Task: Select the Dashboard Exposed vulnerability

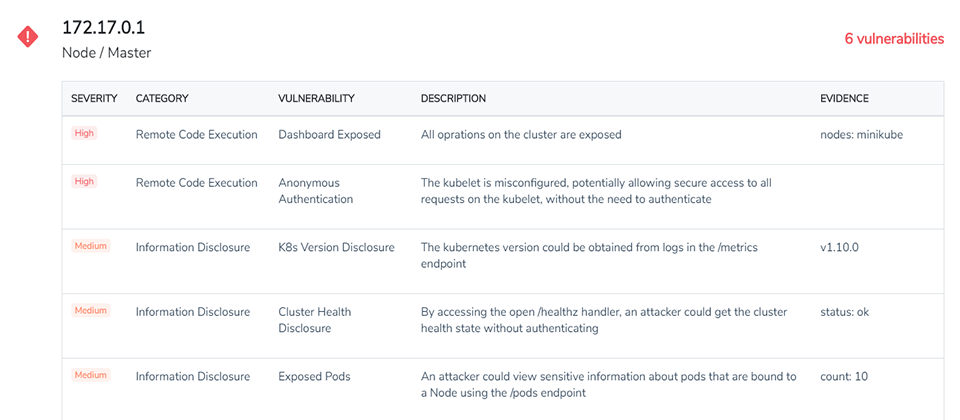Action: tap(329, 135)
